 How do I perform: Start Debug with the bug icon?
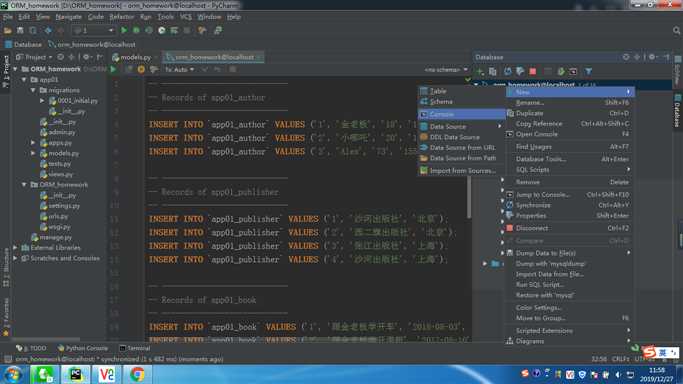[136, 30]
